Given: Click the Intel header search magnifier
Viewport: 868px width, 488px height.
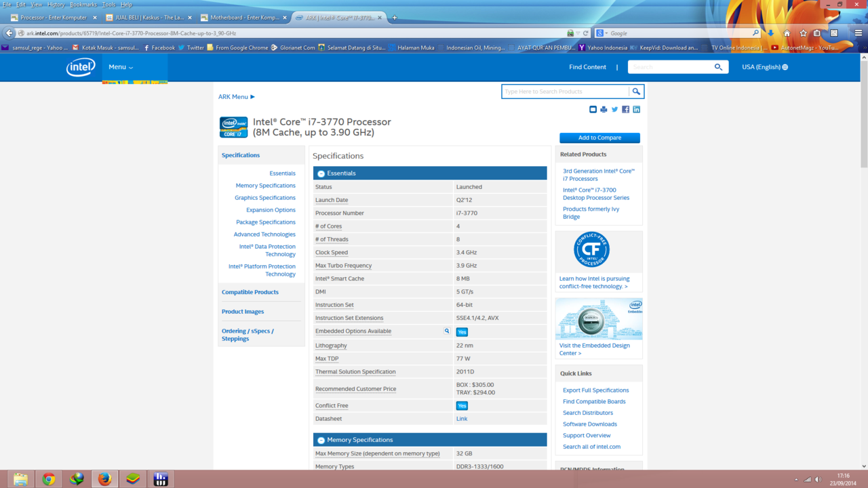Looking at the screenshot, I should tap(718, 67).
